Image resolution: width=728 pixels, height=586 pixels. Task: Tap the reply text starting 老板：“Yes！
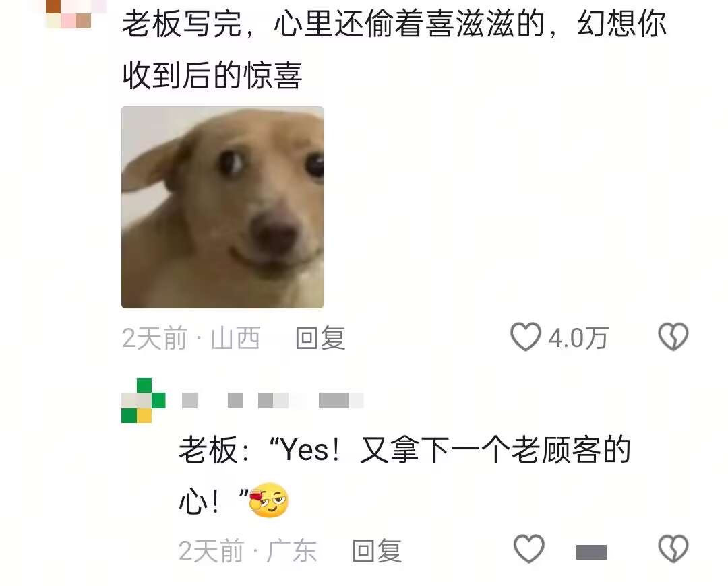(x=405, y=476)
